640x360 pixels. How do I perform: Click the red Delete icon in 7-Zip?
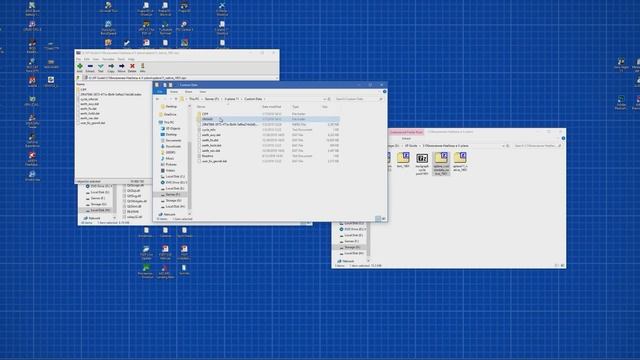point(132,66)
